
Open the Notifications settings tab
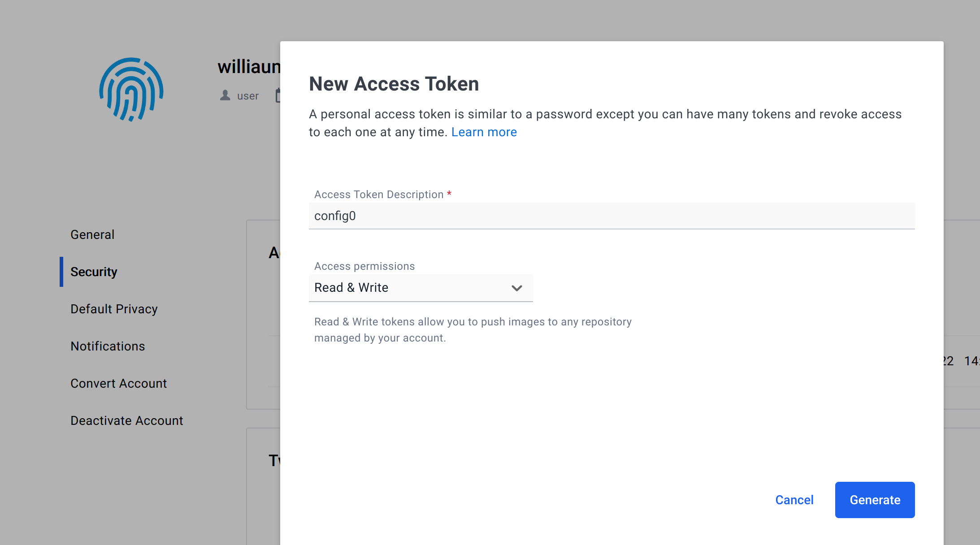pos(108,346)
